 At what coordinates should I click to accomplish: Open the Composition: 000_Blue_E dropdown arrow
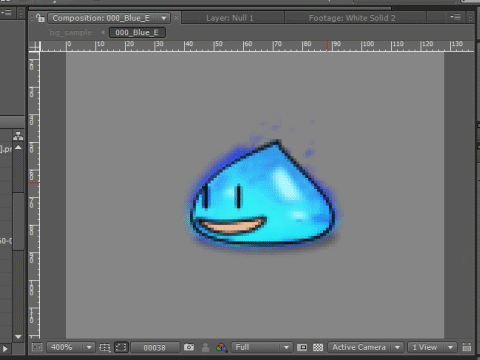(x=164, y=18)
